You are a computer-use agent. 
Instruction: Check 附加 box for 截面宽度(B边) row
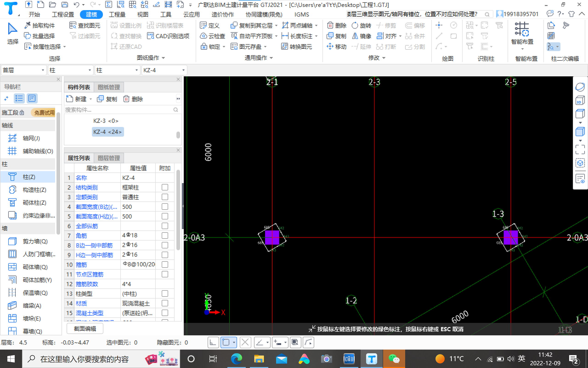[165, 206]
